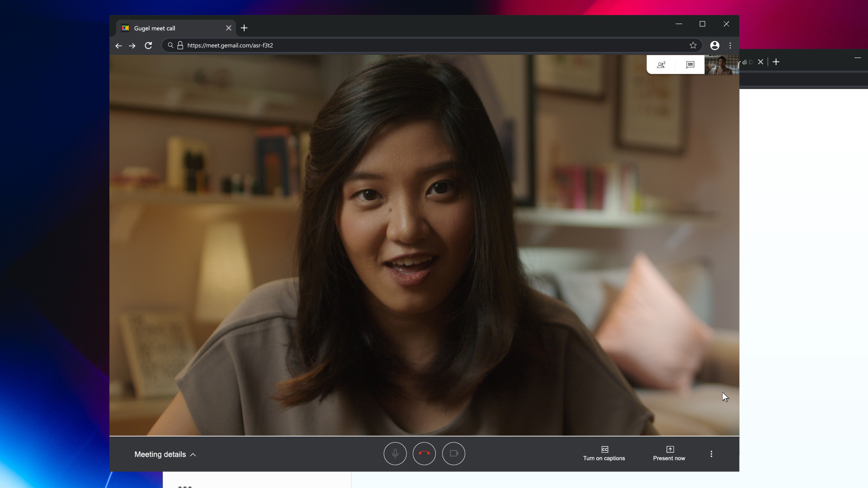The image size is (868, 488).
Task: Open a new tab in the Gugel meet call window
Action: pyautogui.click(x=244, y=28)
